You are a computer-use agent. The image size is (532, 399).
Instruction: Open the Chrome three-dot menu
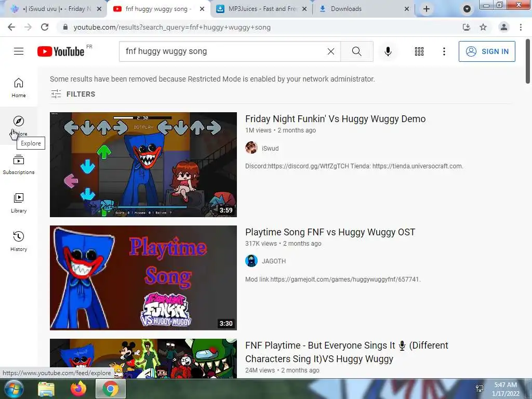521,27
